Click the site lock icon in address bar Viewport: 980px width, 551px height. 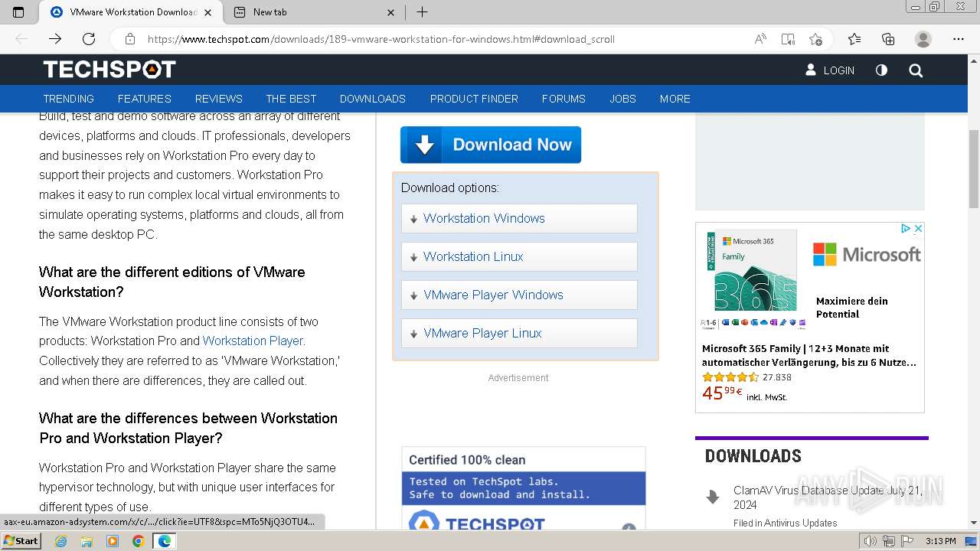click(x=129, y=39)
